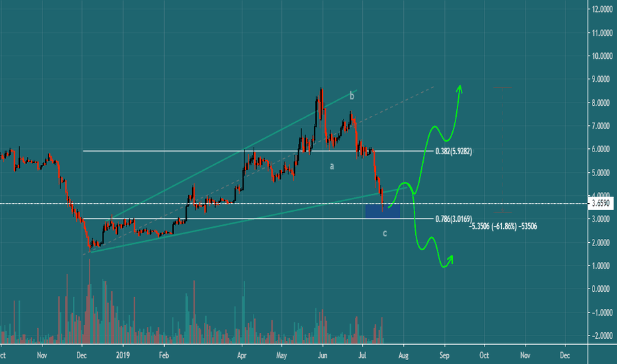Click the May label on time axis
The width and height of the screenshot is (617, 364).
pyautogui.click(x=281, y=355)
